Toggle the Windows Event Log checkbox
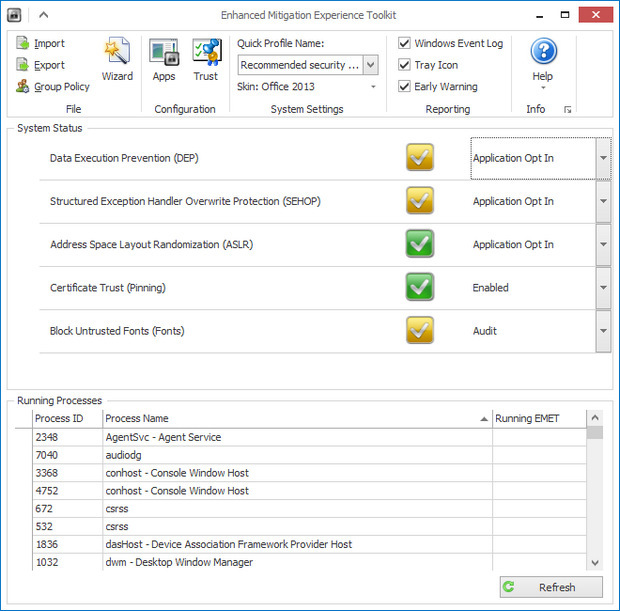Image resolution: width=620 pixels, height=611 pixels. click(404, 43)
